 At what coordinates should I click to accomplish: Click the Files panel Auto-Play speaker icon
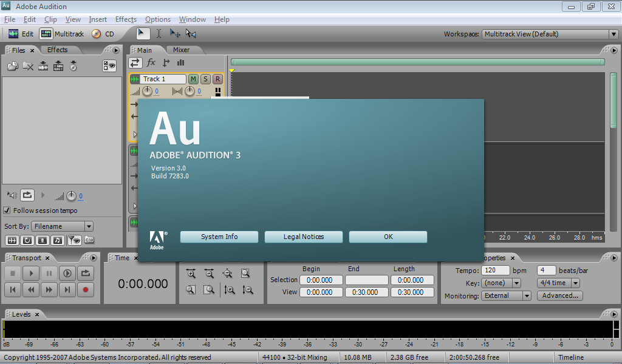pyautogui.click(x=12, y=195)
